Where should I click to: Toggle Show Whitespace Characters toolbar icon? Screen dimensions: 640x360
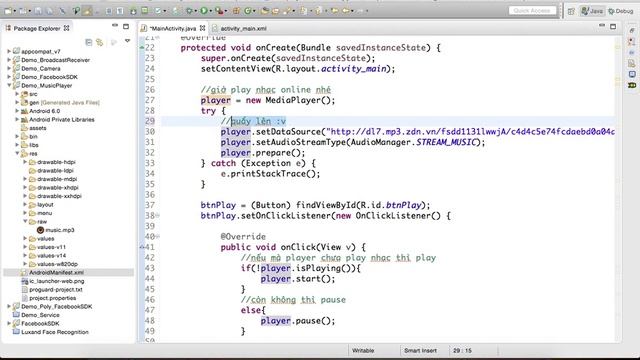point(120,11)
